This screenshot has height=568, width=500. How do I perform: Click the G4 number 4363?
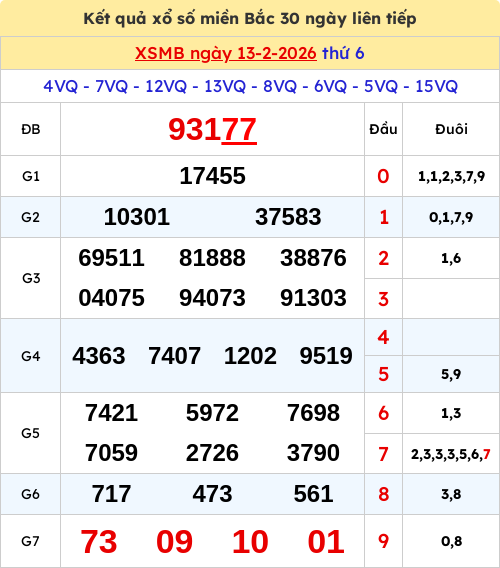click(x=99, y=356)
